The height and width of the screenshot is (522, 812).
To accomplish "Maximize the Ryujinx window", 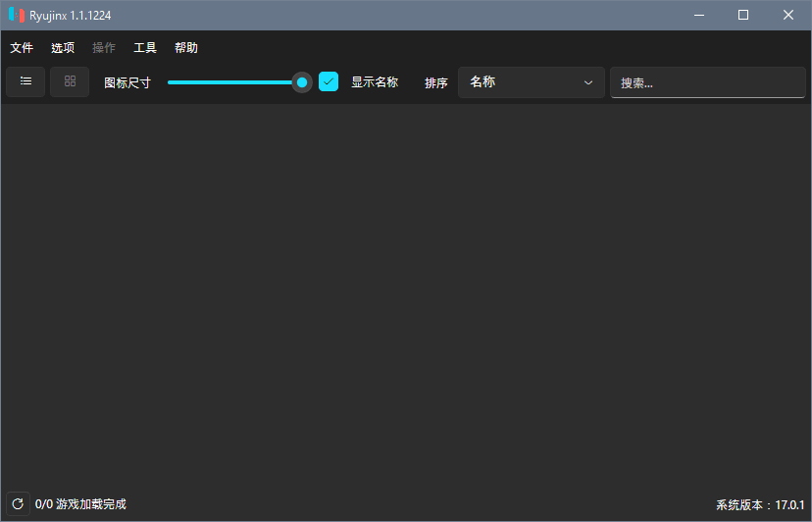I will pos(743,15).
